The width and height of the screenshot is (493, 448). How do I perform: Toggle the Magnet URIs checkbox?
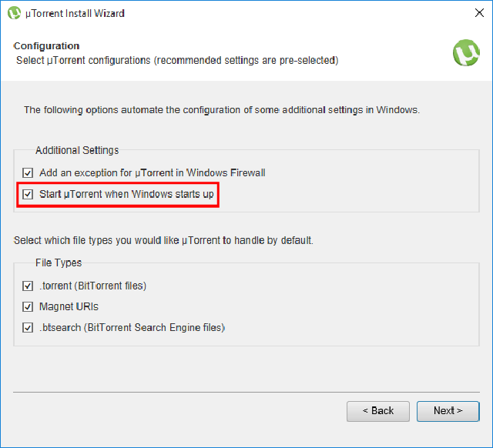(x=29, y=306)
